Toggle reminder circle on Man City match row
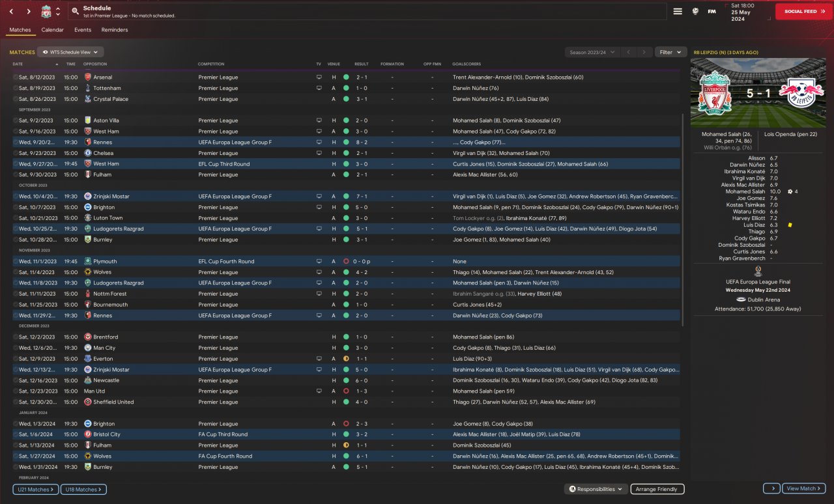 (x=16, y=348)
